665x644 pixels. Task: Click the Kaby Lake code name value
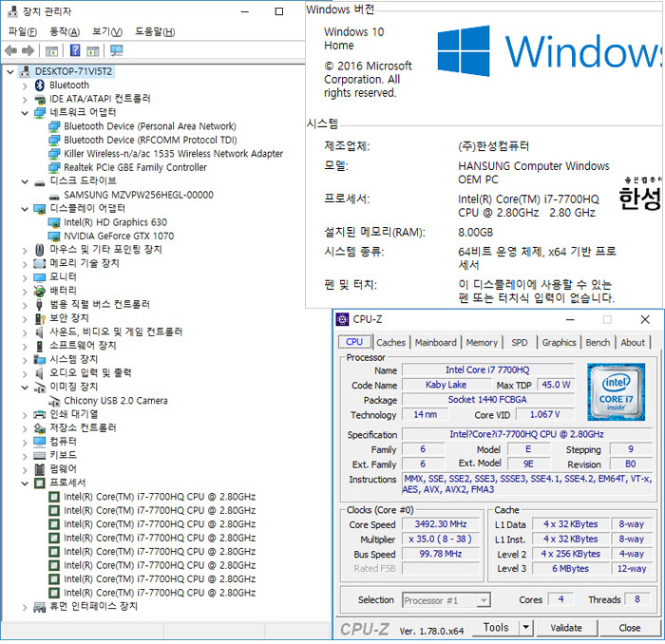[446, 385]
